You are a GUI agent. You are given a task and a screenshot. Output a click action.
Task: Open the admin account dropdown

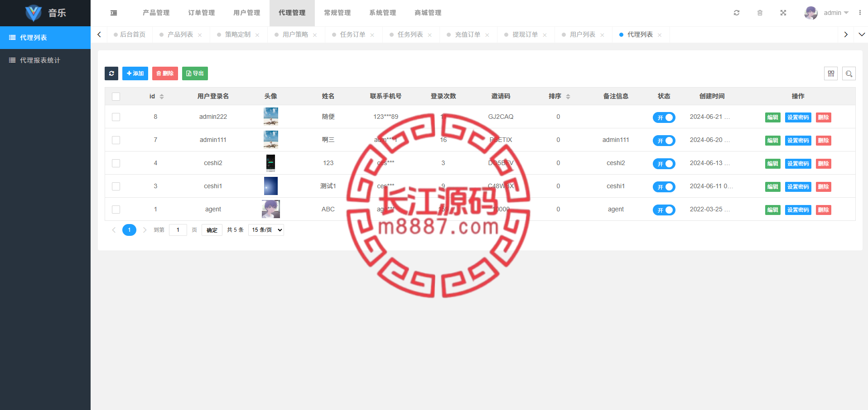[x=836, y=13]
